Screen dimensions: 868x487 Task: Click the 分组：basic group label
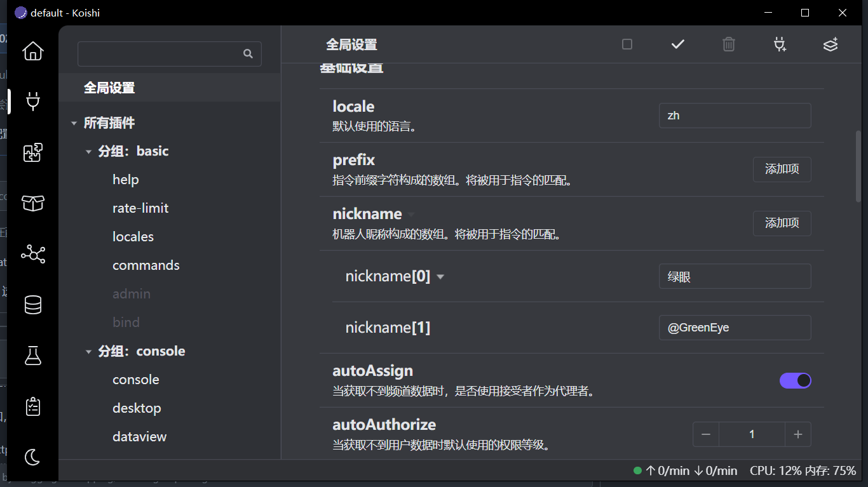pos(133,151)
